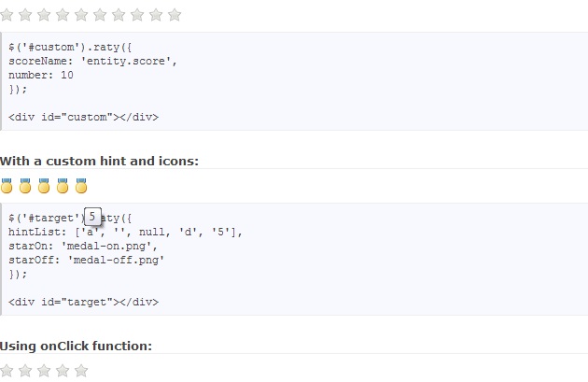Rate one star in the ten-star row
This screenshot has height=382, width=588.
click(7, 15)
